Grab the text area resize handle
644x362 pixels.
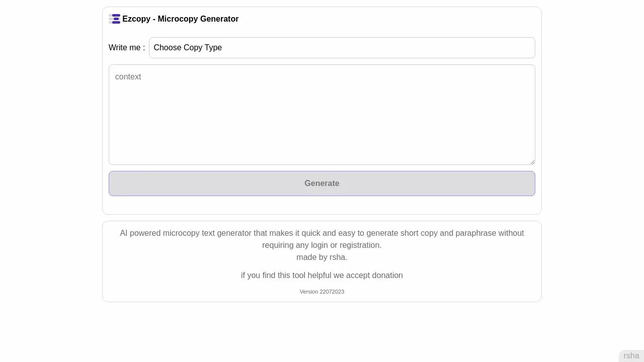tap(532, 161)
